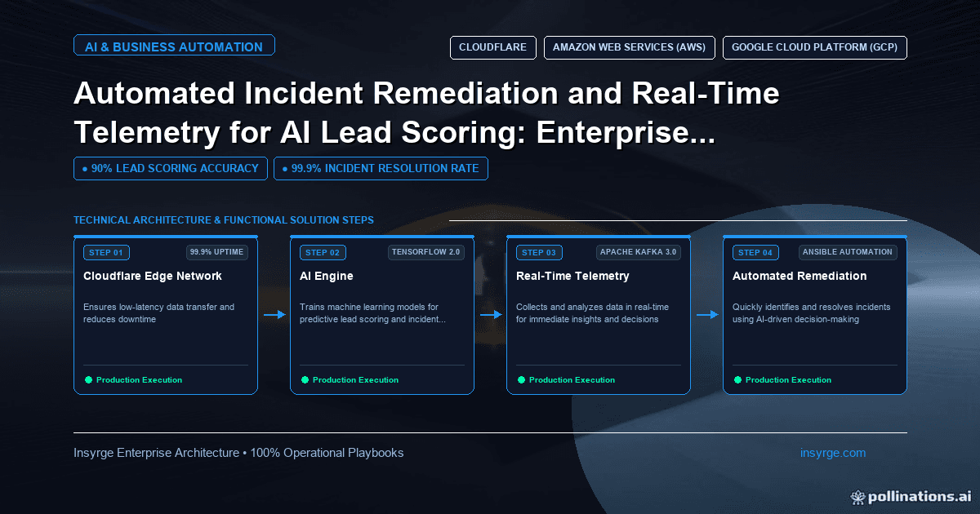The height and width of the screenshot is (514, 980).
Task: Select the Amazon Web Services (AWS) tag
Action: point(630,47)
